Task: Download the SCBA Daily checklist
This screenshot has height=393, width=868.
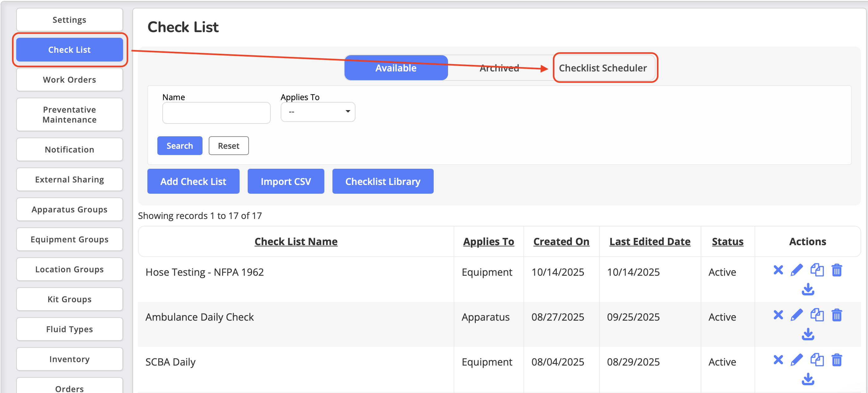Action: pyautogui.click(x=808, y=379)
